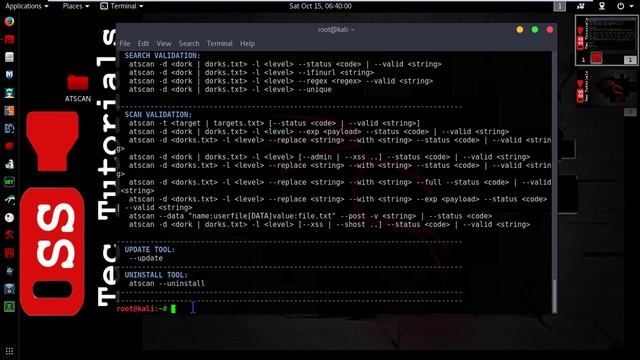640x360 pixels.
Task: Launch the red BeEF dock icon
Action: tap(9, 146)
